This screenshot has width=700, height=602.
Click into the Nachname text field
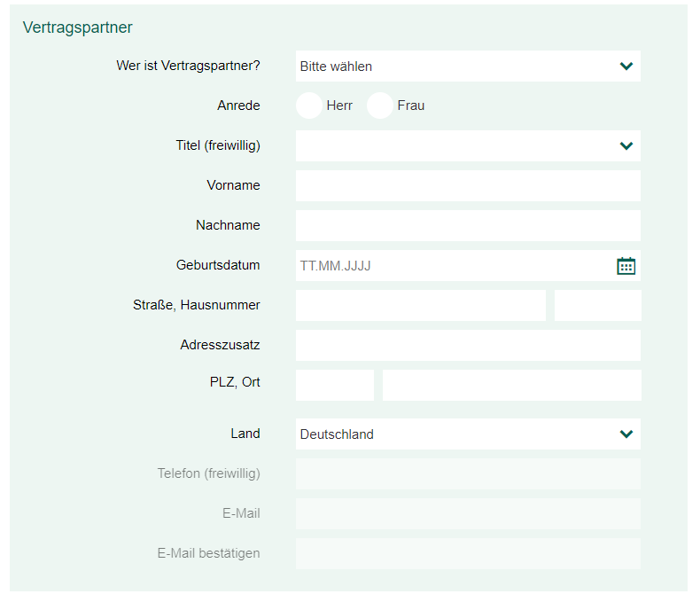[468, 225]
